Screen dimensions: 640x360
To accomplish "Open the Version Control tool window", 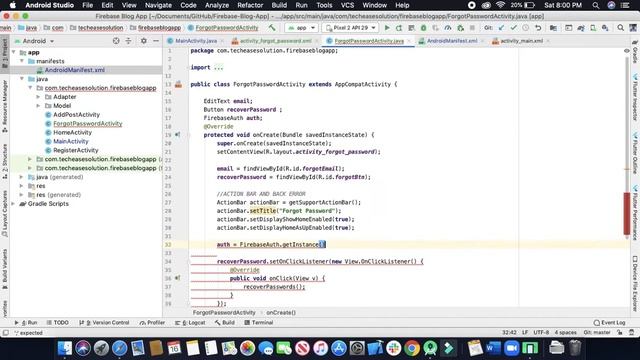I will [104, 322].
